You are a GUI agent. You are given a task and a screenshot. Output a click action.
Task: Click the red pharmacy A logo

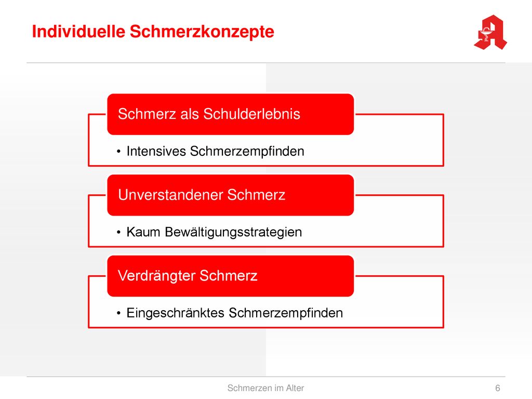tap(490, 32)
